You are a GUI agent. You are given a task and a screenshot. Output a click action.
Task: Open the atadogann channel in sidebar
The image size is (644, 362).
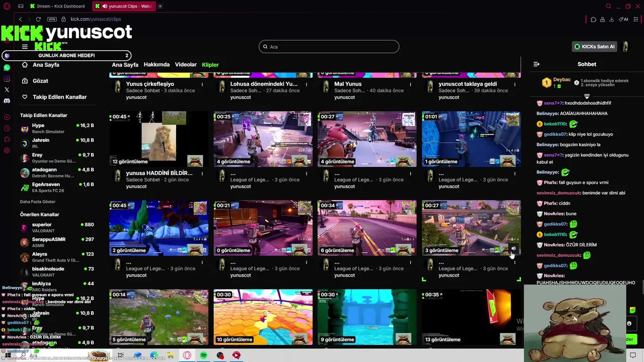coord(57,173)
